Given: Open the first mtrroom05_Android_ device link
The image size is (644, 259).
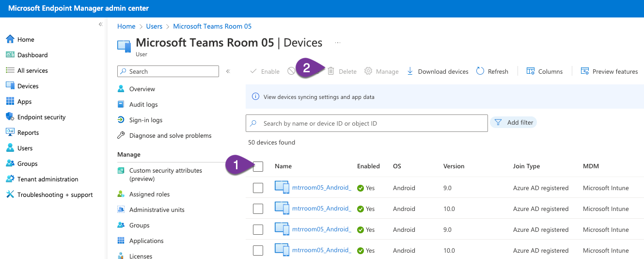Looking at the screenshot, I should [321, 188].
